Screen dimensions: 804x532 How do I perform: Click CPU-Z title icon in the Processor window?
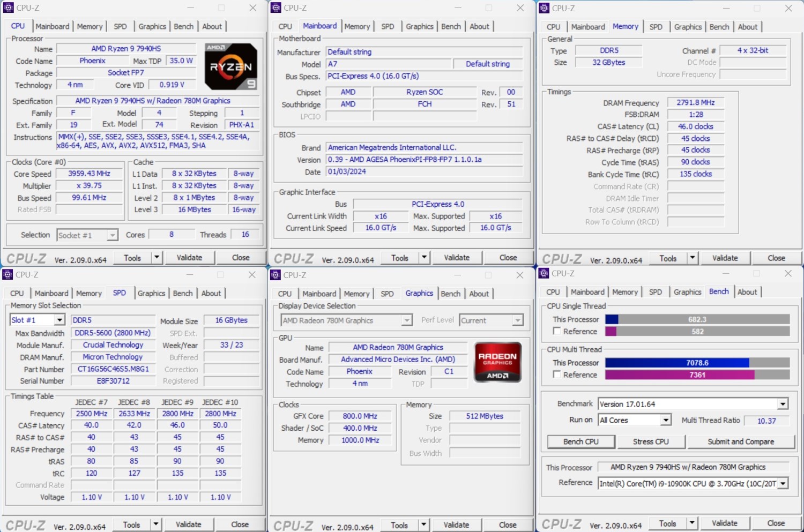(8, 8)
